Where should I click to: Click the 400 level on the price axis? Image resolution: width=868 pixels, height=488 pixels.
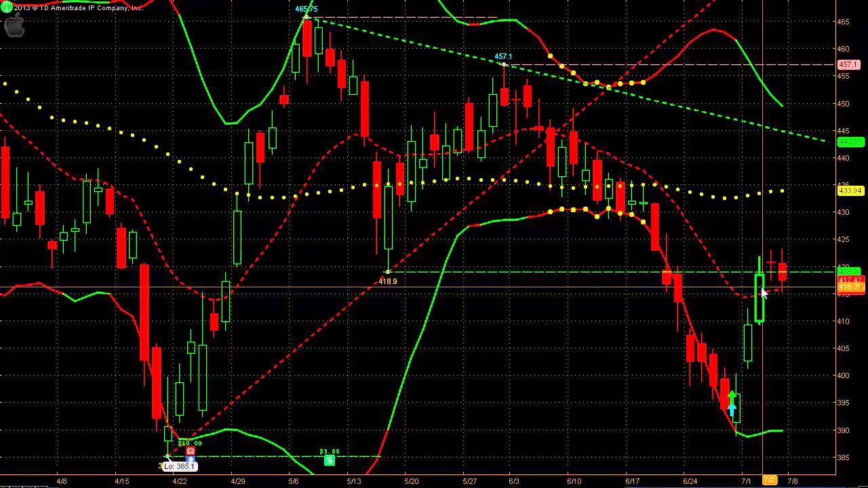pos(843,375)
